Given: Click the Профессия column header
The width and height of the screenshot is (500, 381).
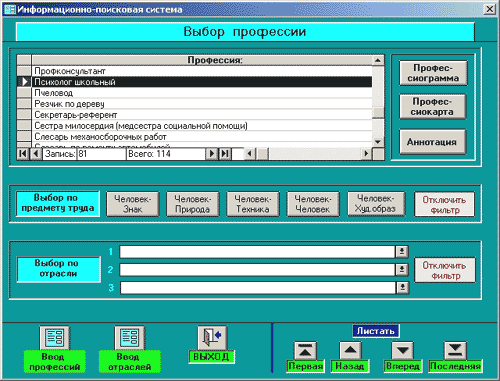Looking at the screenshot, I should [x=202, y=60].
